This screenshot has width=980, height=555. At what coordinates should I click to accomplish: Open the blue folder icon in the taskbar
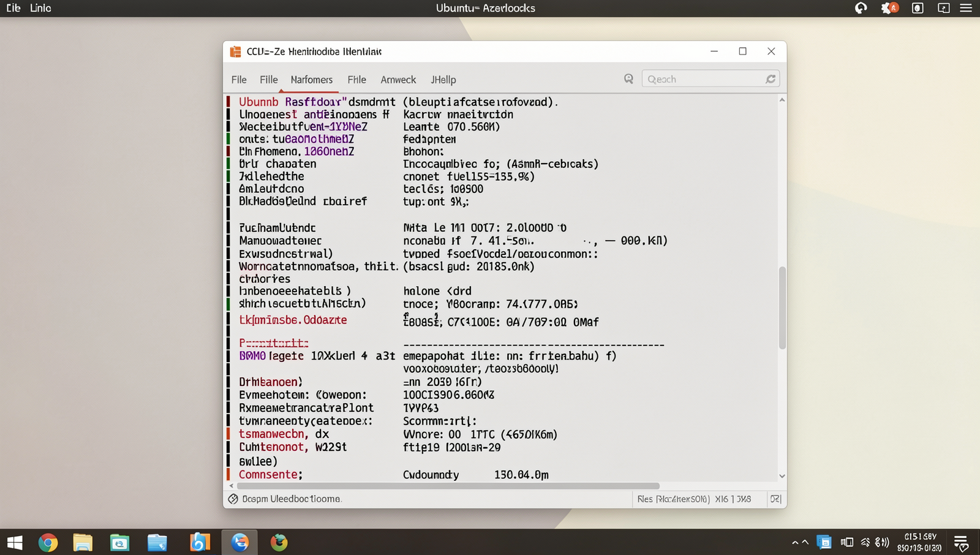coord(157,543)
